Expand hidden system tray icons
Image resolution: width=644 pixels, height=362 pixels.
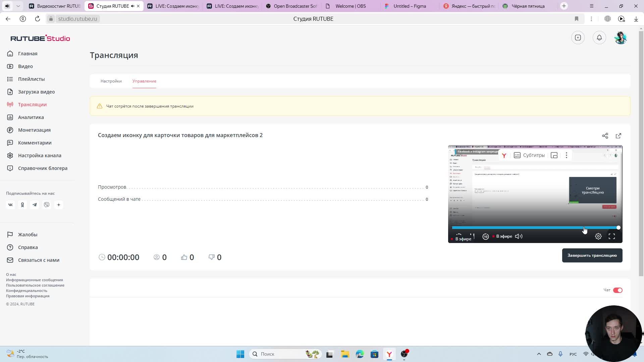point(539,354)
